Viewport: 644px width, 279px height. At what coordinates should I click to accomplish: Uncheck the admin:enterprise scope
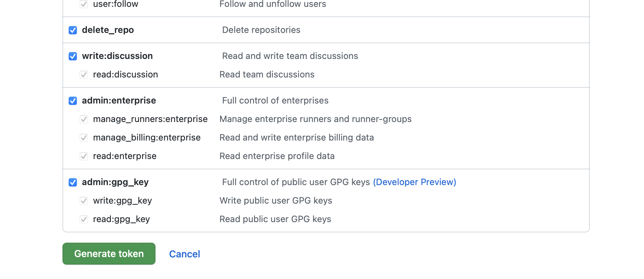[x=73, y=101]
